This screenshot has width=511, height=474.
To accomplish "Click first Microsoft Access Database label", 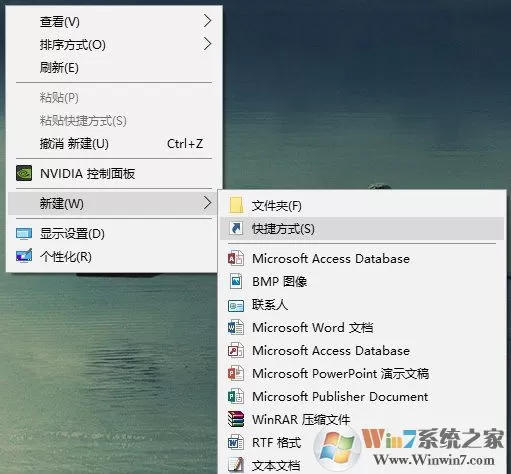I will pyautogui.click(x=331, y=258).
